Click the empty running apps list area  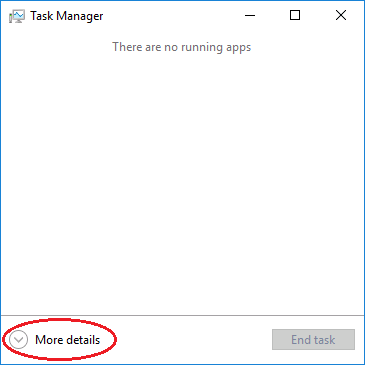(182, 183)
